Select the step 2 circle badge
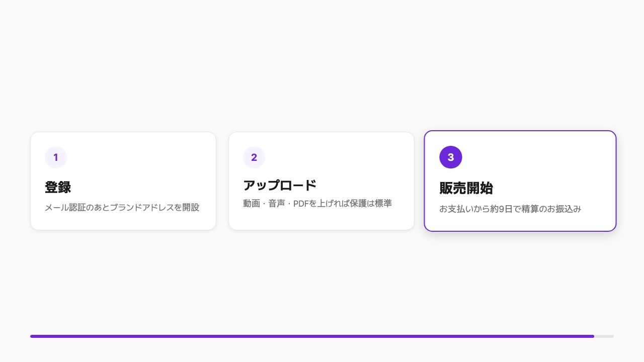 click(x=254, y=157)
